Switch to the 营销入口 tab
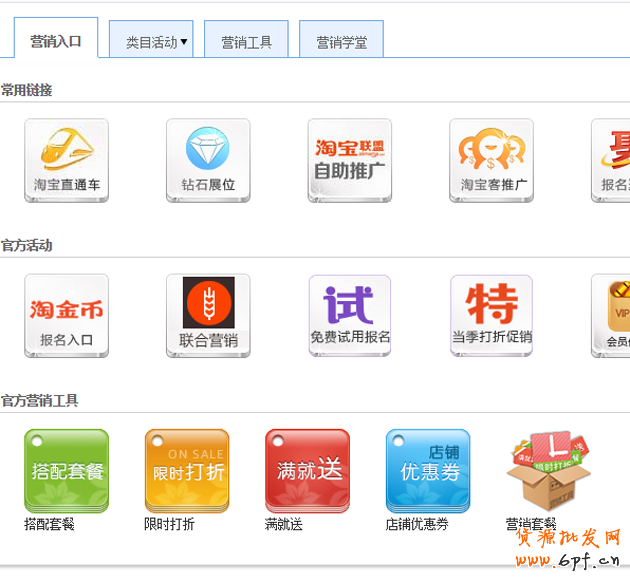The image size is (630, 582). [56, 38]
